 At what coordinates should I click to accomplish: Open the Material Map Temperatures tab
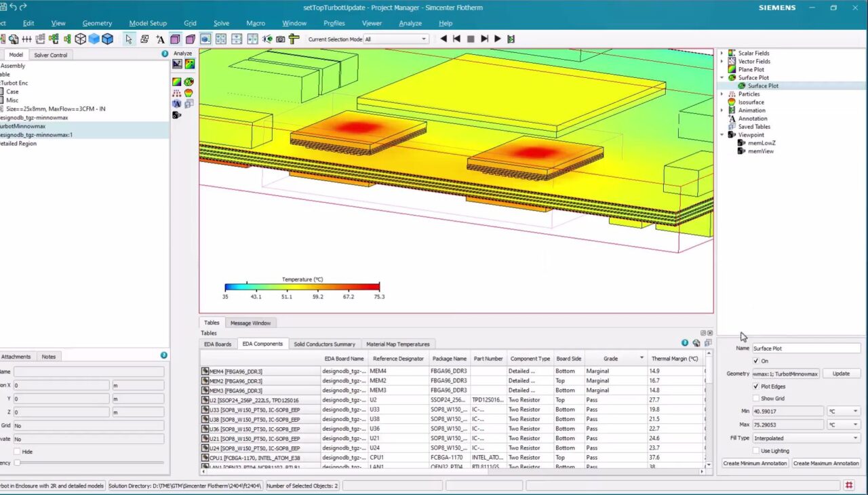click(398, 344)
